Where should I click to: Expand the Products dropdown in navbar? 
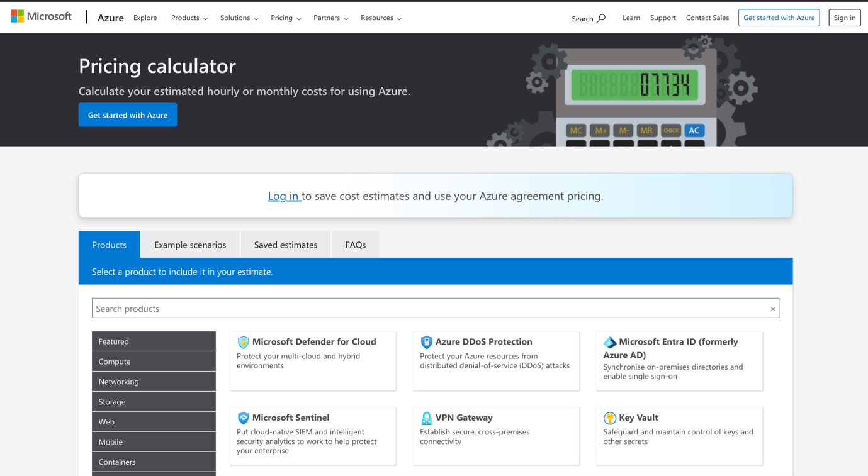(189, 18)
